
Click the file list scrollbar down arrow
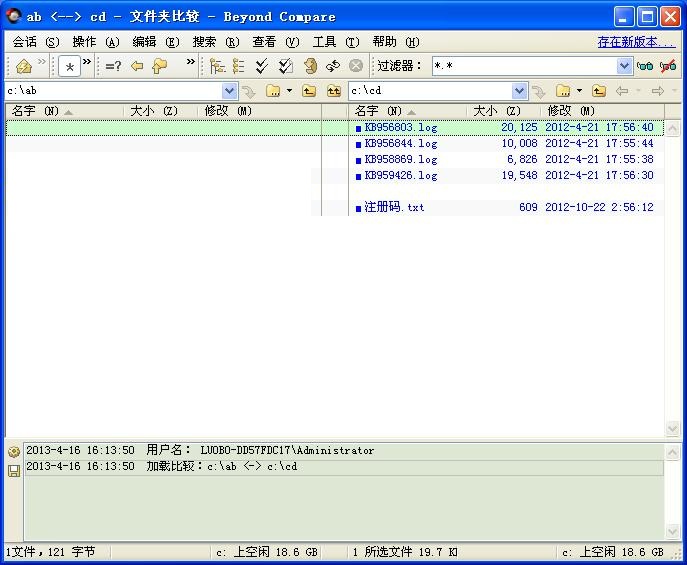click(673, 428)
